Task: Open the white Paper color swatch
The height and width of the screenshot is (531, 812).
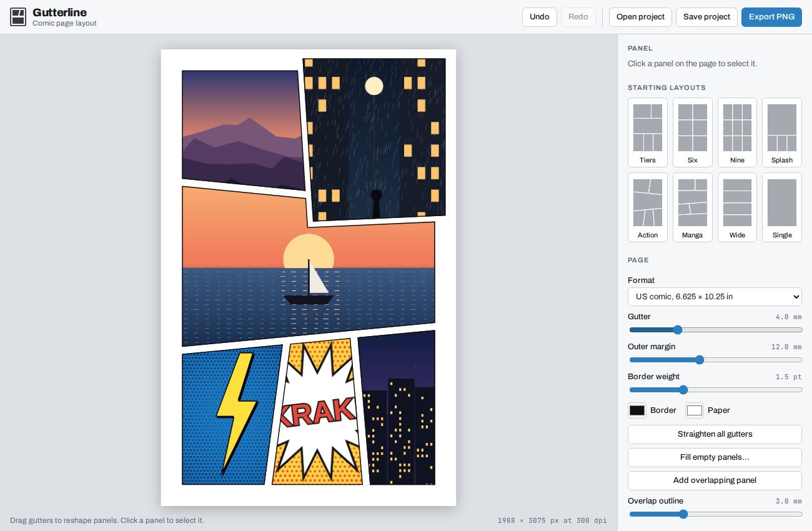Action: [x=695, y=410]
